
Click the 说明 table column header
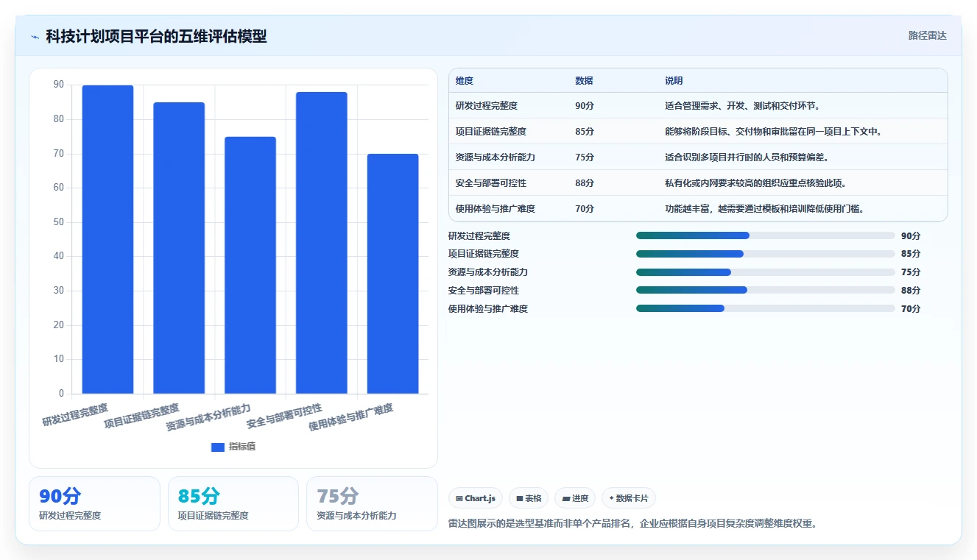(674, 81)
